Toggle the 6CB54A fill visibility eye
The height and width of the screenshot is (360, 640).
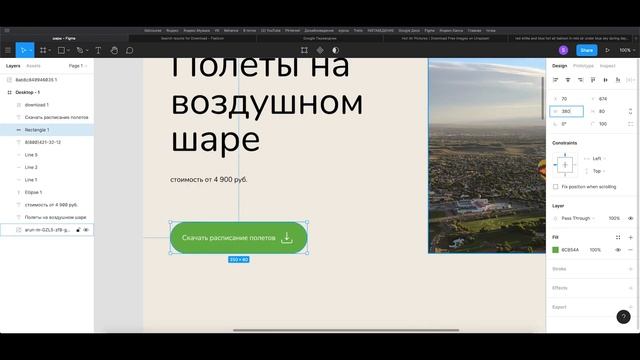coord(618,250)
